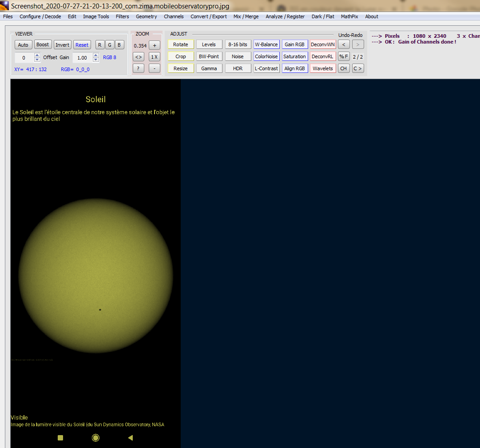Open the Crop tool
This screenshot has width=480, height=448.
click(181, 56)
